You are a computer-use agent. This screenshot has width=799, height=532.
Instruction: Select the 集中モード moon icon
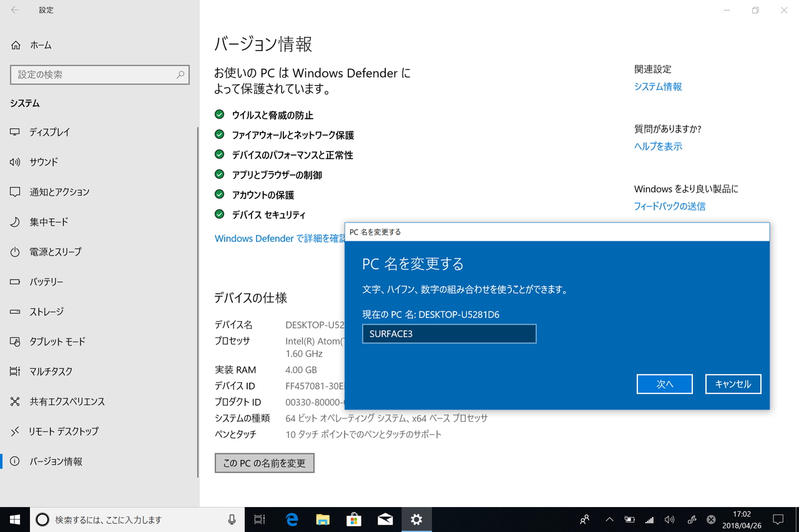coord(15,222)
